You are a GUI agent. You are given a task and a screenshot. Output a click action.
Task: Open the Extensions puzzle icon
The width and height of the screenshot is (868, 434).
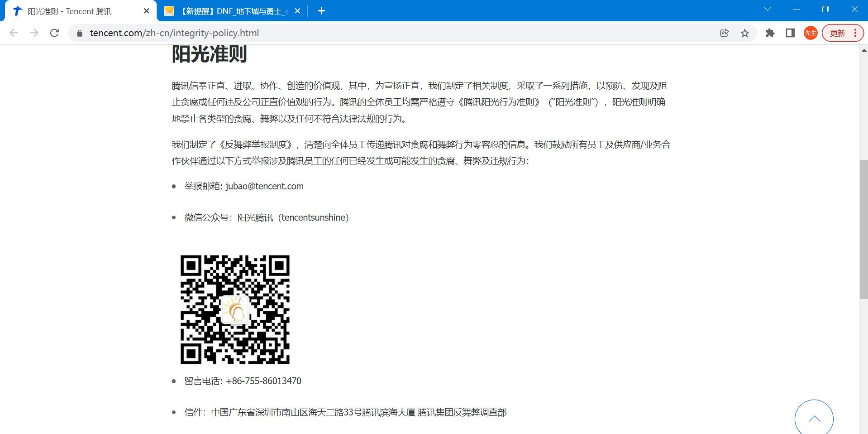pos(770,33)
